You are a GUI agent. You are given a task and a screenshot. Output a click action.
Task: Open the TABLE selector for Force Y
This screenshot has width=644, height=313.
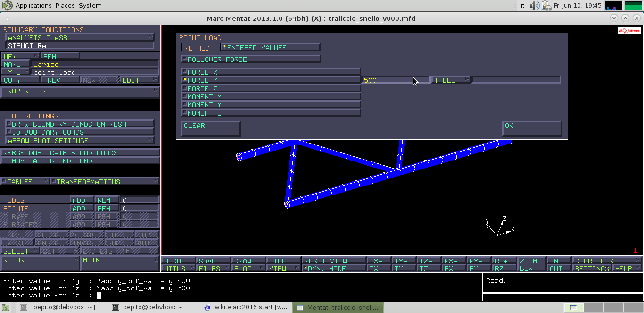tap(451, 80)
